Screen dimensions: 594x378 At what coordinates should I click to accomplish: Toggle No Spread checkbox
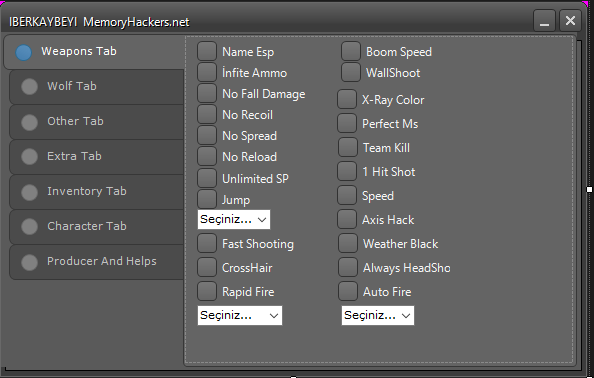207,135
